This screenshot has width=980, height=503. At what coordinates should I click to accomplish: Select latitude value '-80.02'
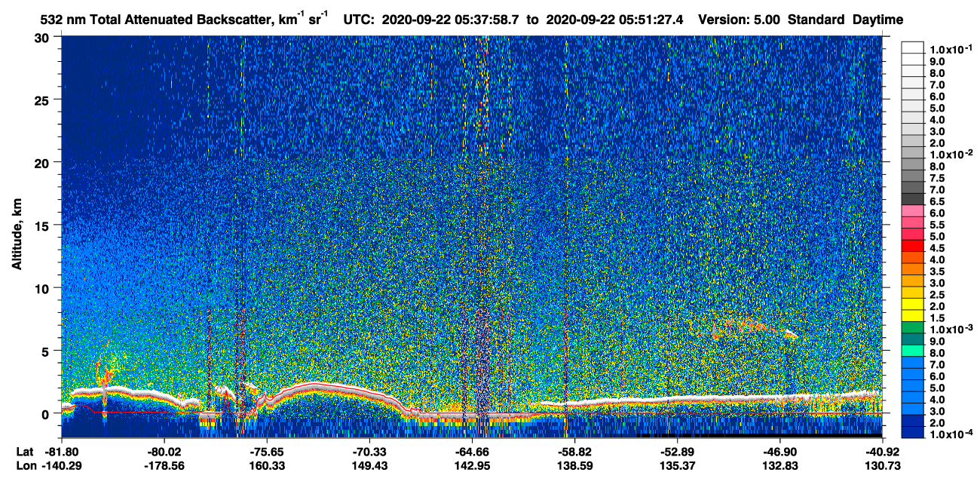[x=164, y=452]
